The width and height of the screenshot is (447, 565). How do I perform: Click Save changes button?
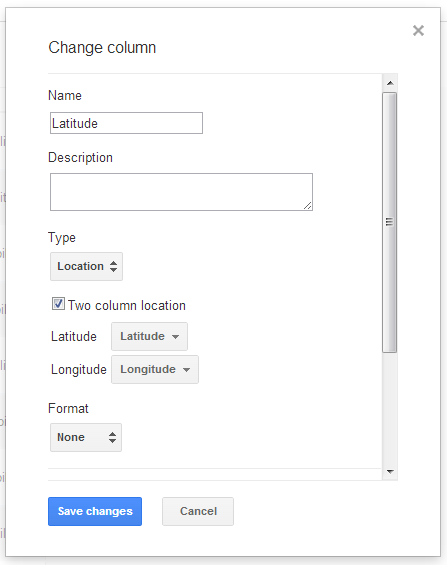(x=95, y=511)
